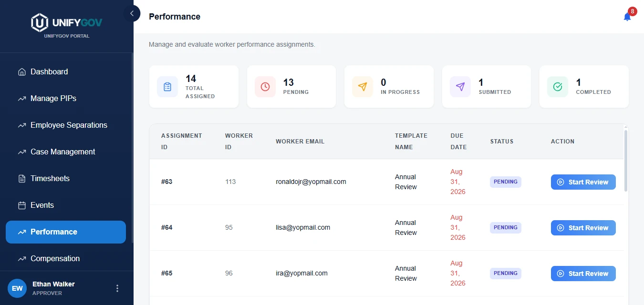Viewport: 644px width, 305px height.
Task: Click assignment ID #64
Action: point(167,228)
